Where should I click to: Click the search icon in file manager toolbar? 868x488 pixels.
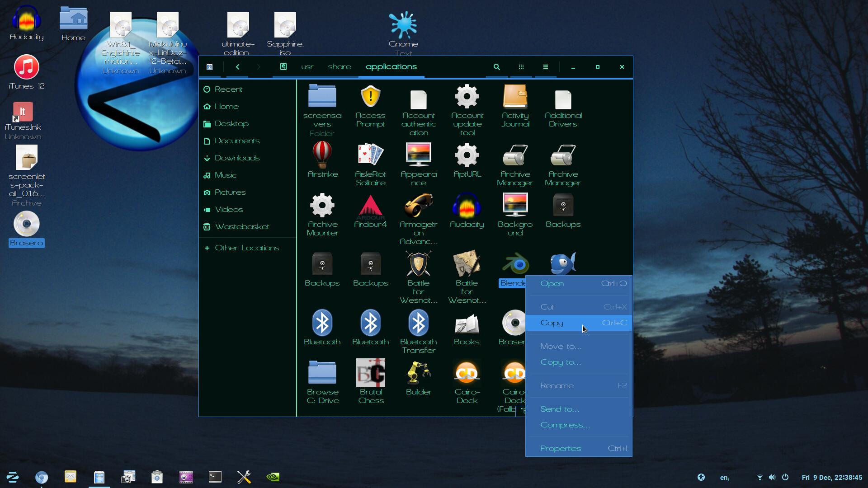click(x=497, y=67)
